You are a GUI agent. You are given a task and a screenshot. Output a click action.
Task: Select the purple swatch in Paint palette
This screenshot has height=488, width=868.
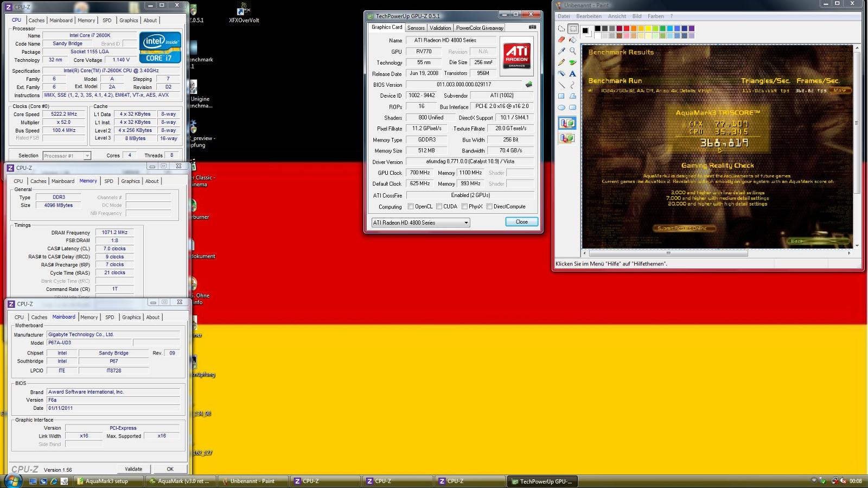click(x=691, y=28)
